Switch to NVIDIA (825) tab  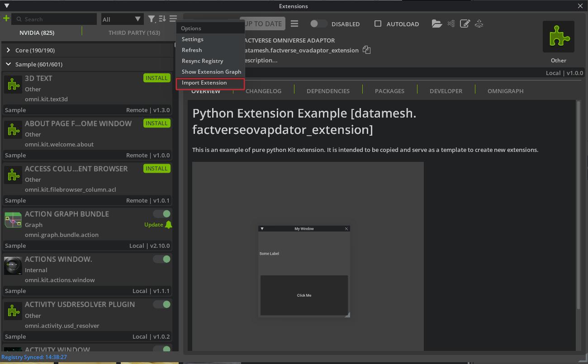(37, 33)
